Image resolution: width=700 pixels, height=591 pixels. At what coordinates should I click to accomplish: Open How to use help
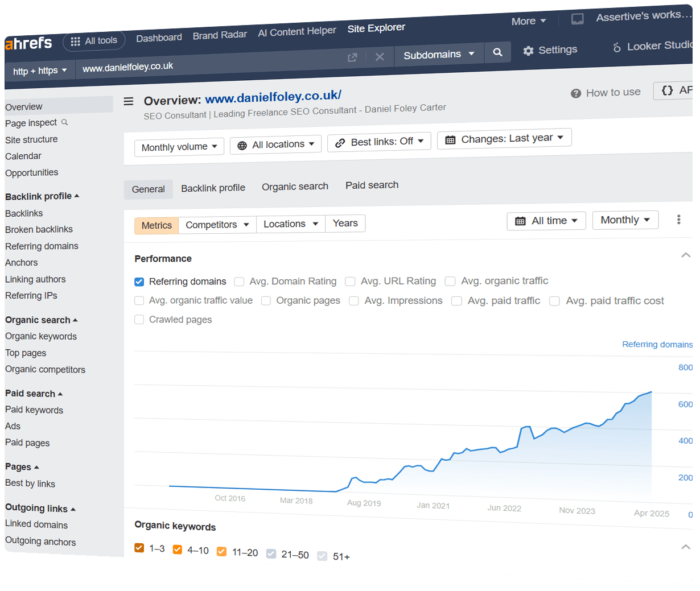pos(606,93)
